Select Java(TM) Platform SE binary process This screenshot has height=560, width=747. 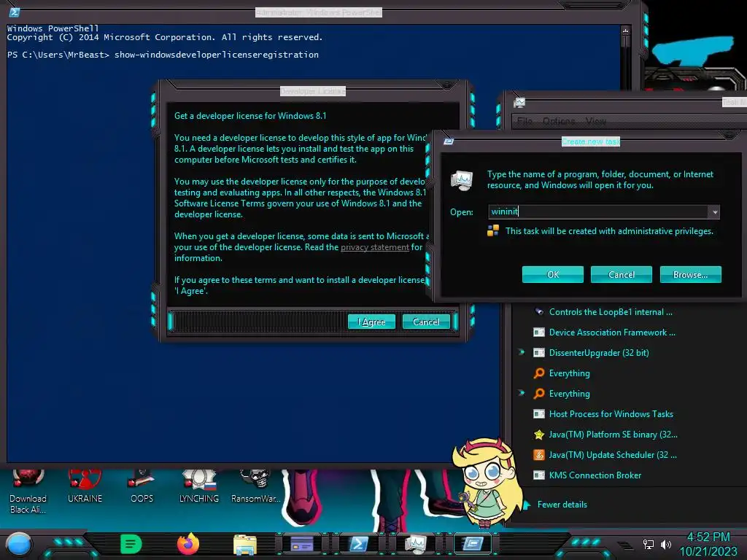(x=613, y=435)
